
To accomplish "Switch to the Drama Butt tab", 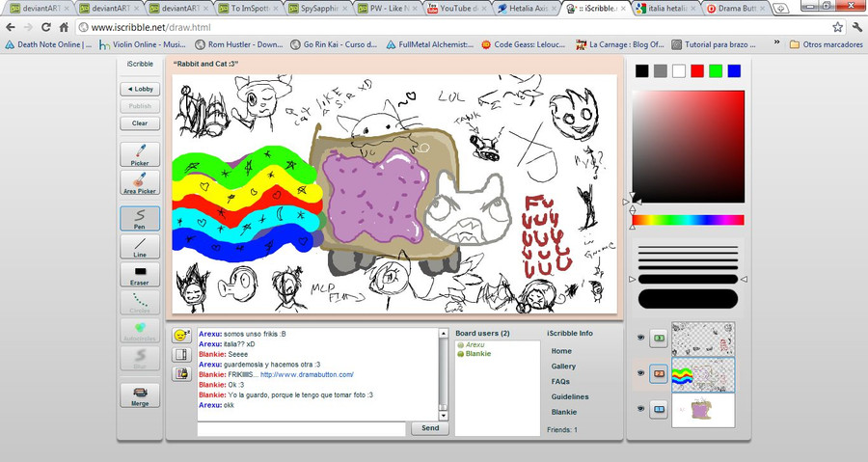I will point(735,9).
